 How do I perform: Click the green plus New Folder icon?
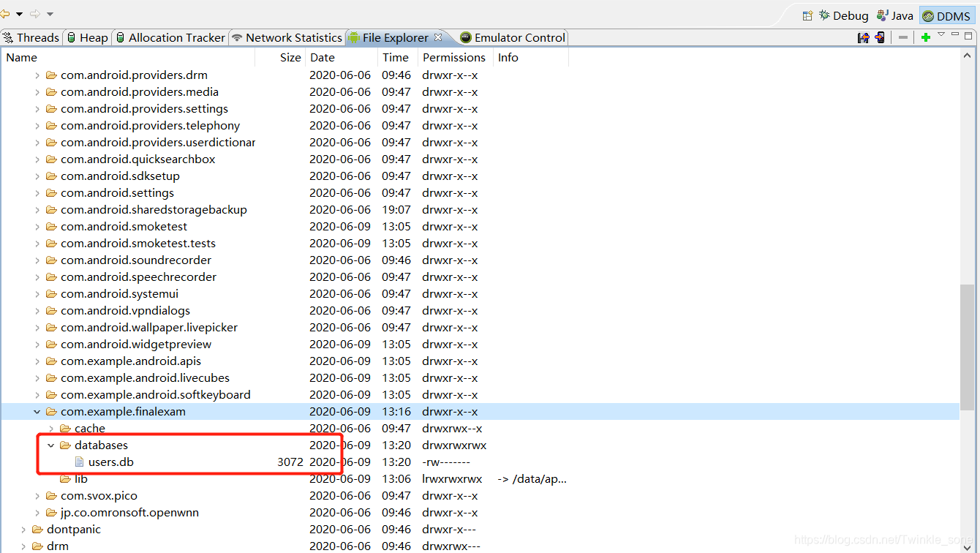click(925, 37)
